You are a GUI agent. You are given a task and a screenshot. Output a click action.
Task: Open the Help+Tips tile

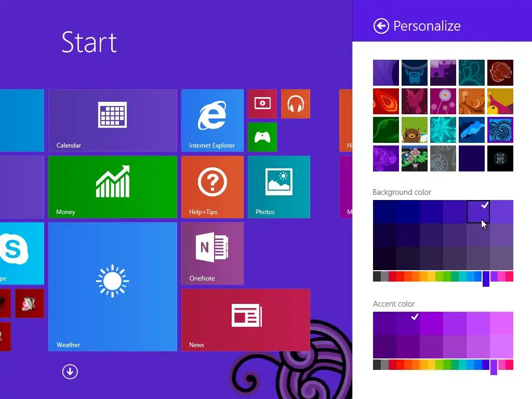[x=212, y=187]
